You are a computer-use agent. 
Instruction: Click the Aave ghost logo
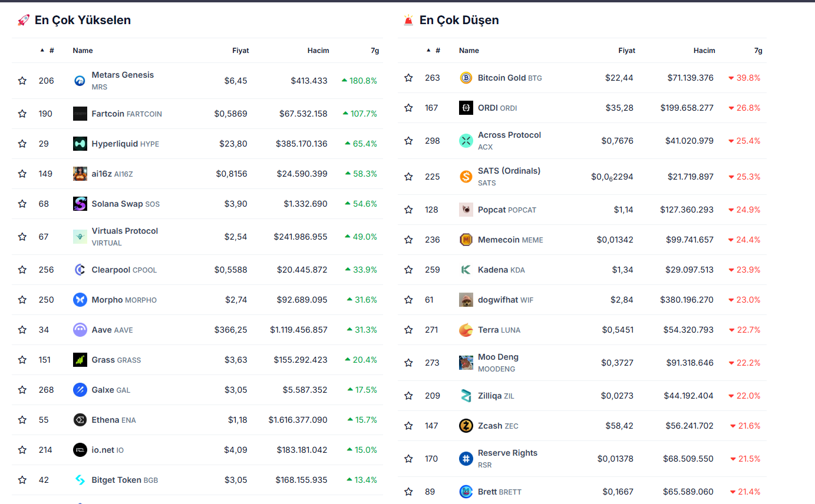click(80, 330)
